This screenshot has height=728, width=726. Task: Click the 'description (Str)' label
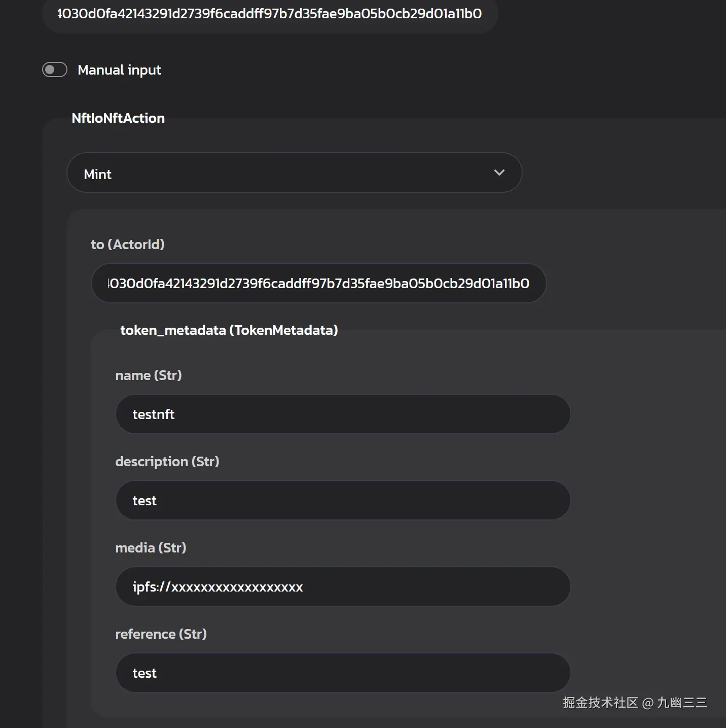[x=167, y=462]
